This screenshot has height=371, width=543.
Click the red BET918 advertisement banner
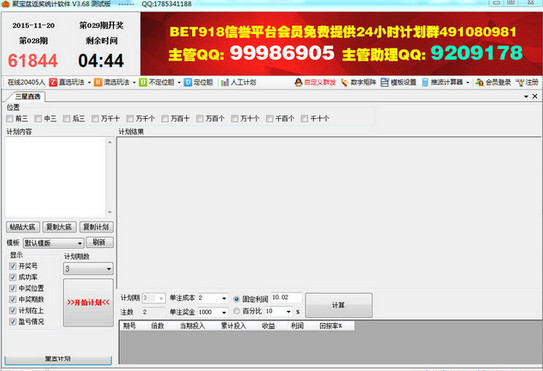pos(341,43)
